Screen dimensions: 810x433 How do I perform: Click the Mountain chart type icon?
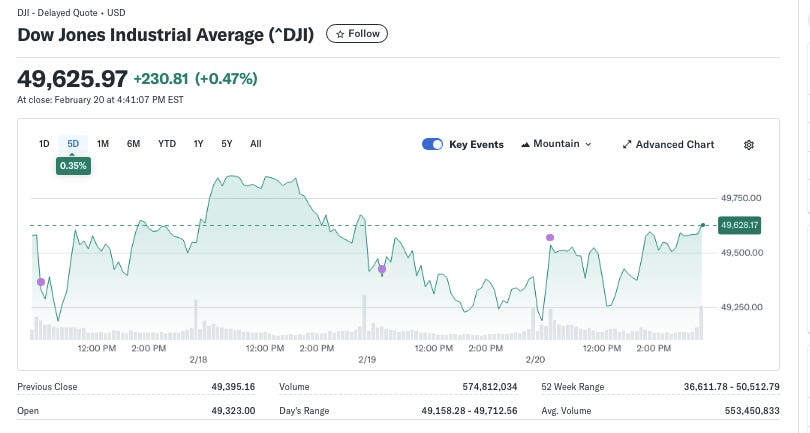[x=525, y=145]
